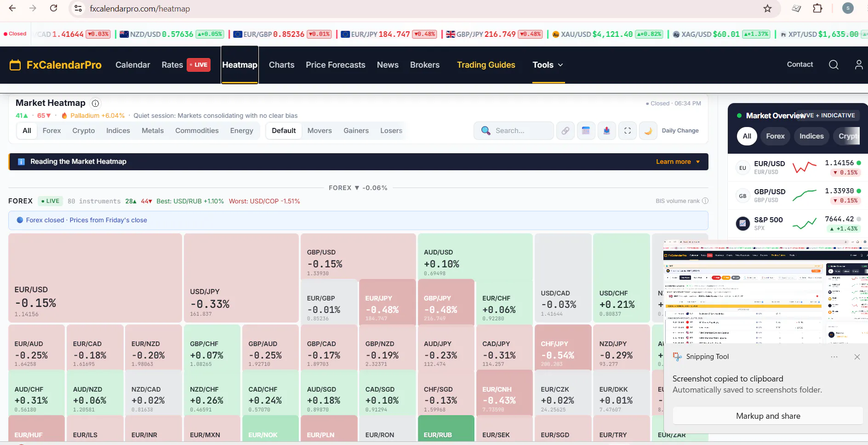The height and width of the screenshot is (445, 868).
Task: Go back with browser back arrow
Action: pyautogui.click(x=12, y=8)
